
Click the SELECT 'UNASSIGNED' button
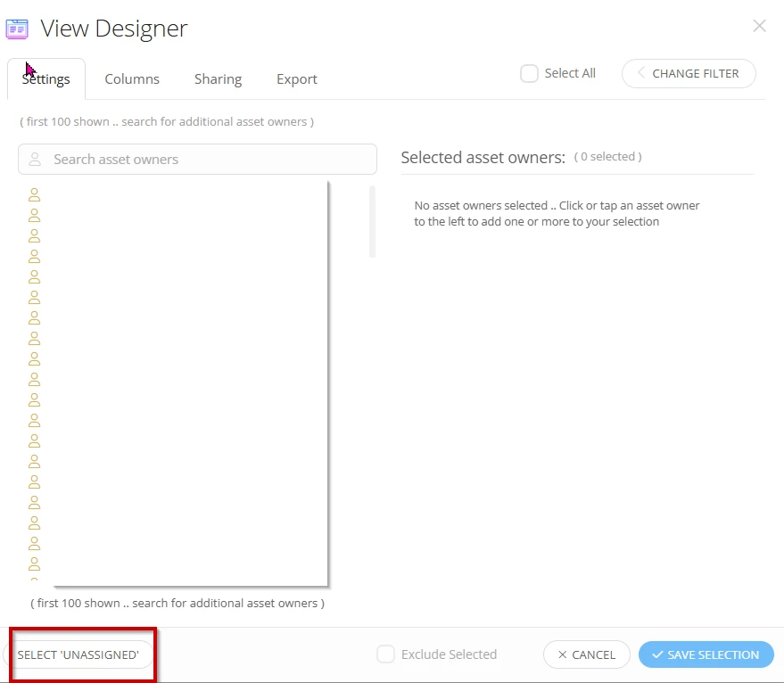coord(78,654)
